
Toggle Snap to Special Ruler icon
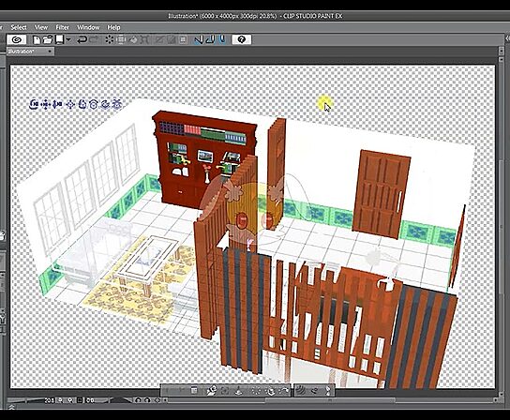pos(210,39)
